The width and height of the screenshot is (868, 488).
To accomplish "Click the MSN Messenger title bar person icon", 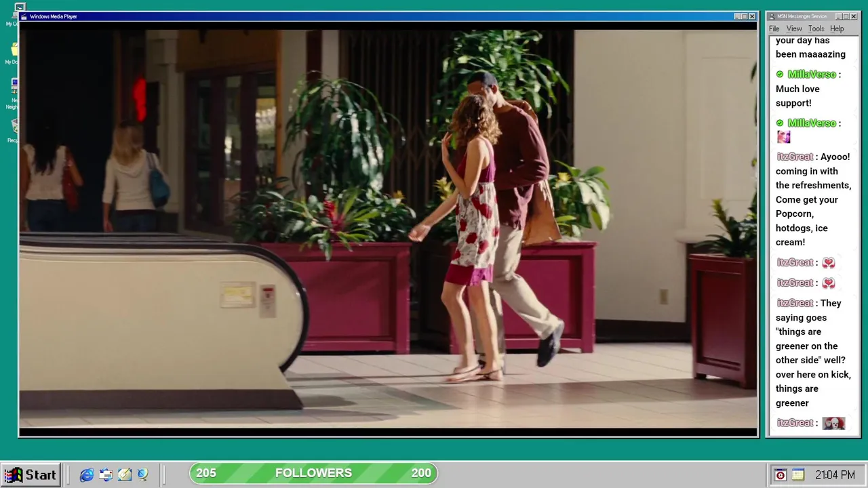I will 772,16.
